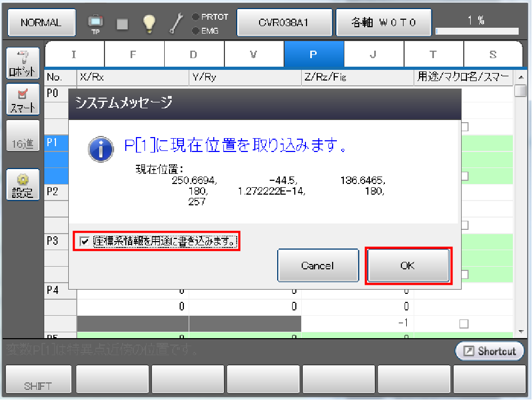Switch to the V variable tab
532x400 pixels.
pos(254,54)
